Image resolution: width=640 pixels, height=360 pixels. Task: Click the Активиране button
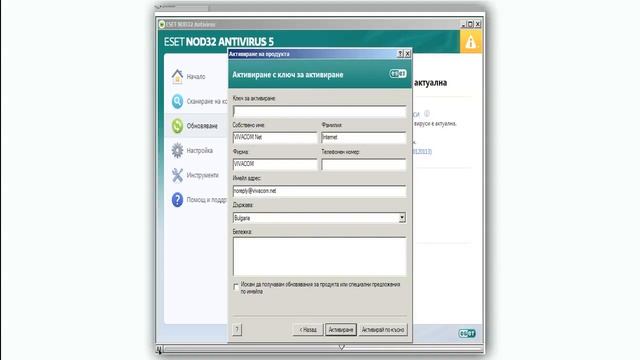(341, 329)
